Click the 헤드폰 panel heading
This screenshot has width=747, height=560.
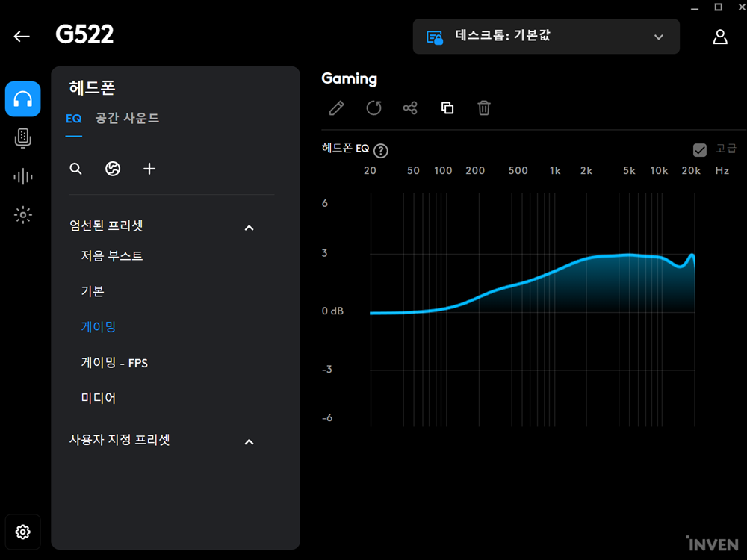pyautogui.click(x=93, y=87)
